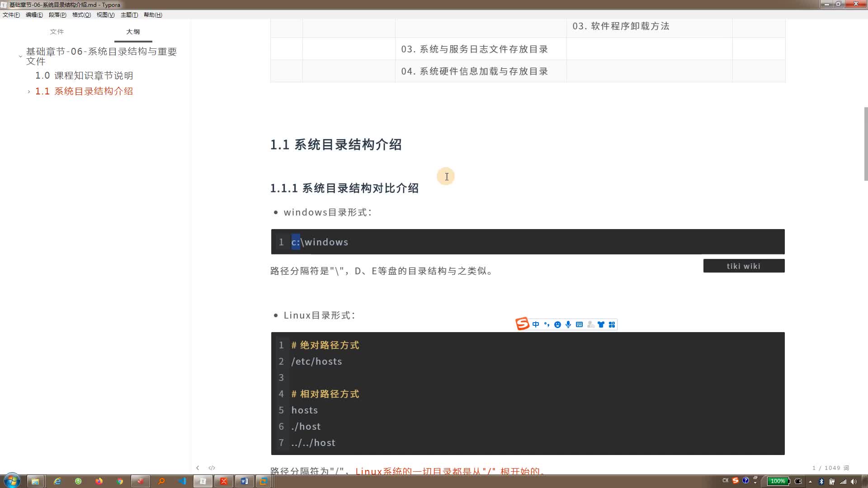Screen dimensions: 868x488
Task: Click table cell 04. 系统硬件信息加载与存放目录
Action: pos(474,71)
